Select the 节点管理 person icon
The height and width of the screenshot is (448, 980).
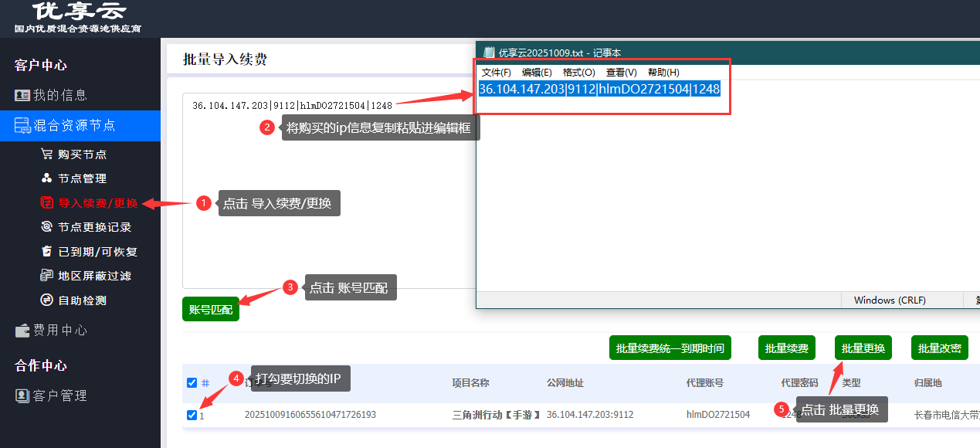[47, 178]
